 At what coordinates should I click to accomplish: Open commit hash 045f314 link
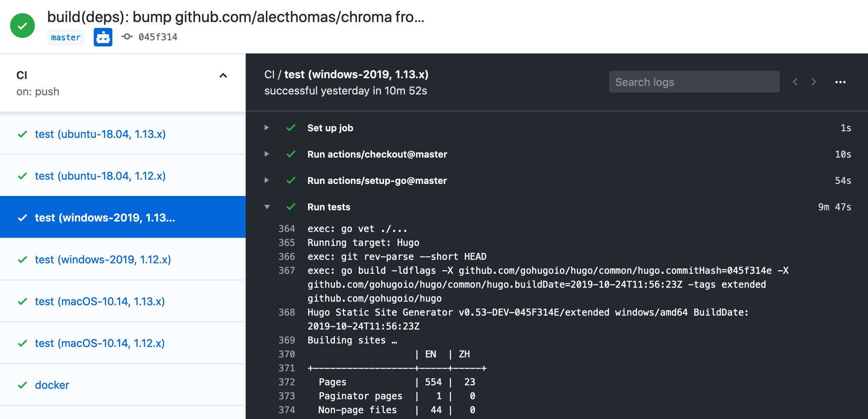click(x=158, y=37)
